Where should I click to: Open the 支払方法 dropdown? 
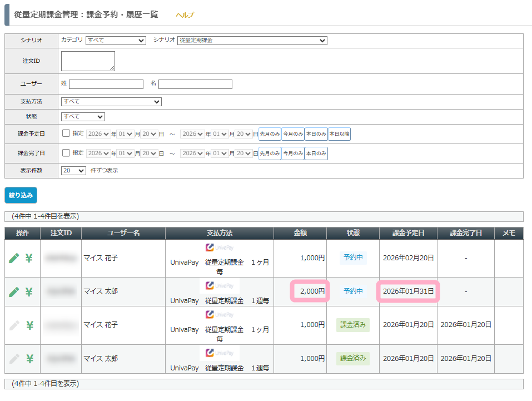pos(111,102)
